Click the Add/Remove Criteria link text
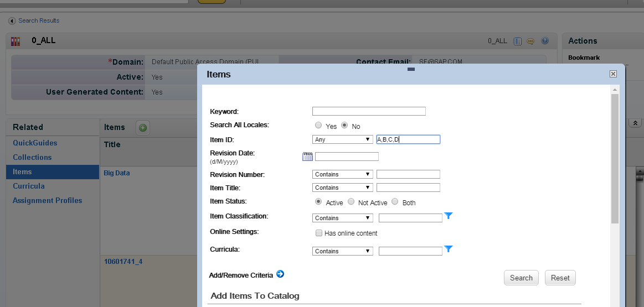The image size is (644, 307). click(241, 275)
